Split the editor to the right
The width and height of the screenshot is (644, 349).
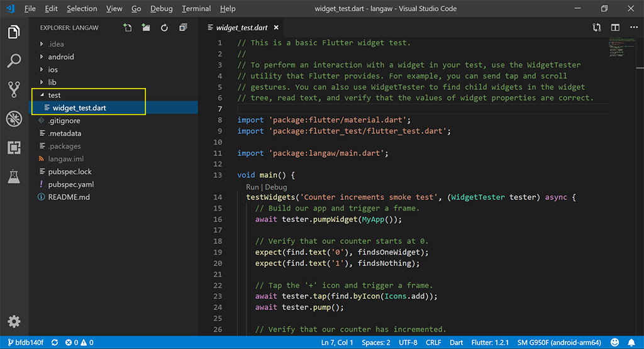(x=615, y=28)
